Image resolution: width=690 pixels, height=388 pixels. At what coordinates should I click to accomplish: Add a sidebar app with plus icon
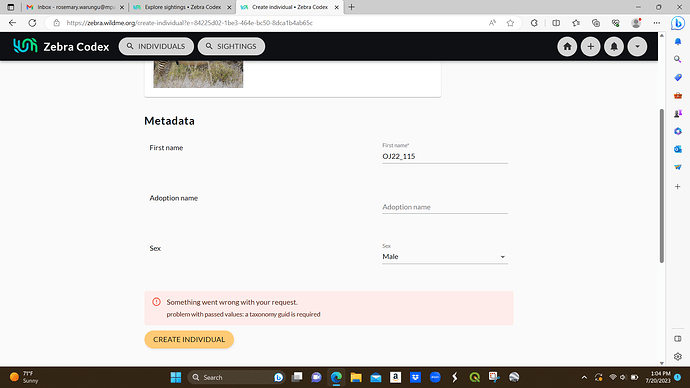tap(678, 187)
